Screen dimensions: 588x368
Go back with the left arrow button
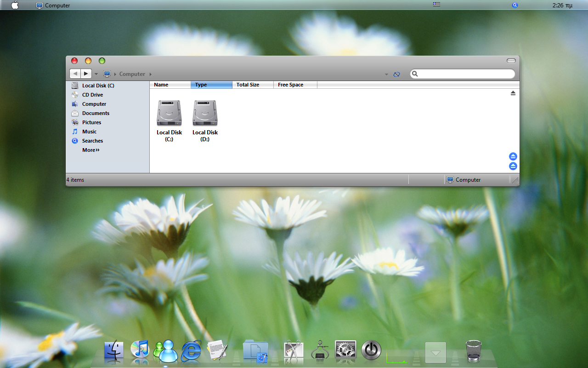(x=75, y=74)
